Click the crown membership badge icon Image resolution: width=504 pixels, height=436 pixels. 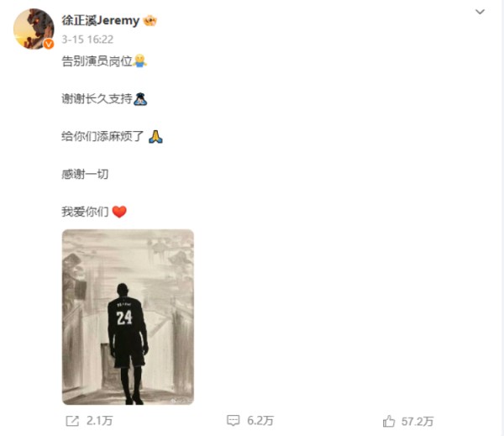pyautogui.click(x=150, y=21)
